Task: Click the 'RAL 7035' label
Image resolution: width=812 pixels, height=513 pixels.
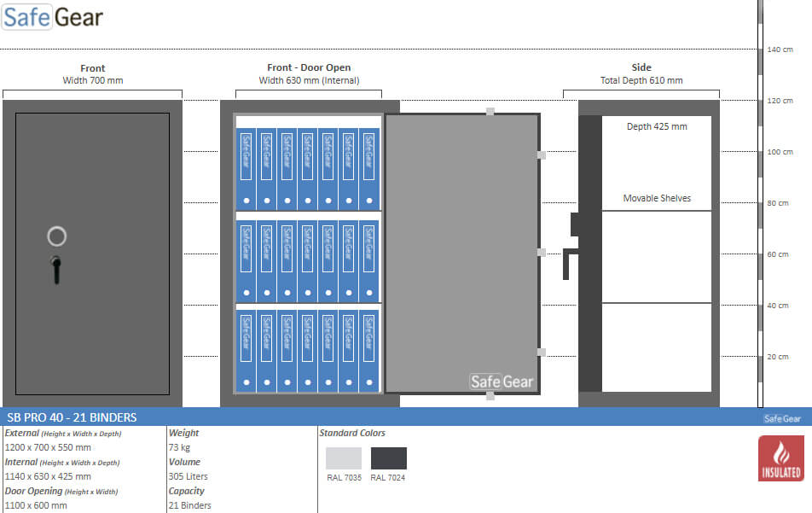Action: pos(344,478)
